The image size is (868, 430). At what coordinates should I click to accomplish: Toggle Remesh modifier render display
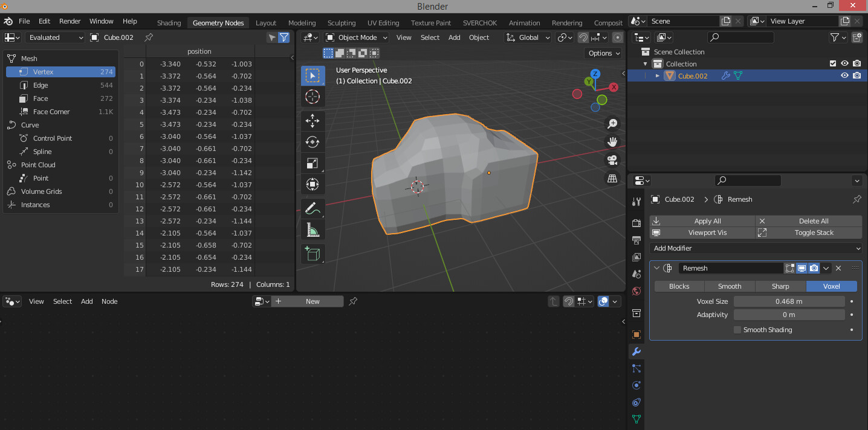click(x=814, y=268)
